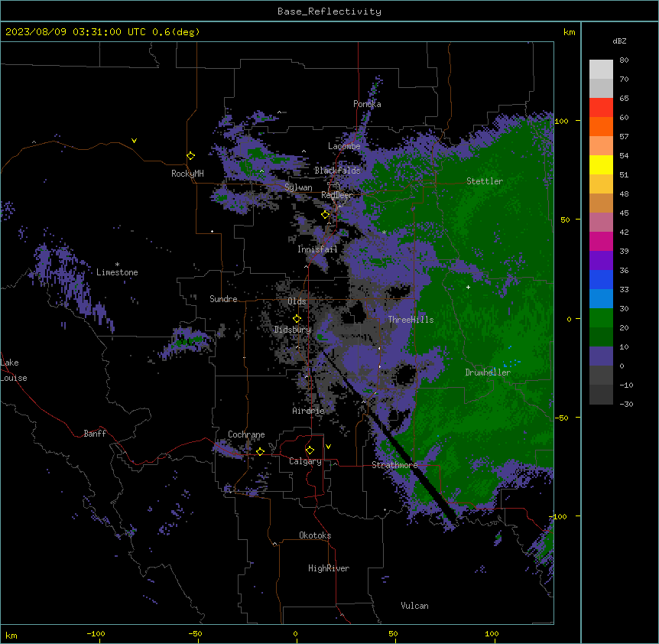Select the purple 0-10 dBZ legend swatch

[x=601, y=356]
